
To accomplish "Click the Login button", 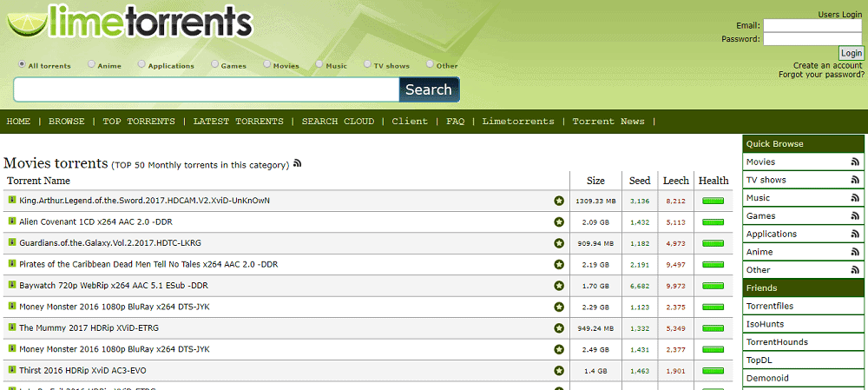I will point(851,53).
